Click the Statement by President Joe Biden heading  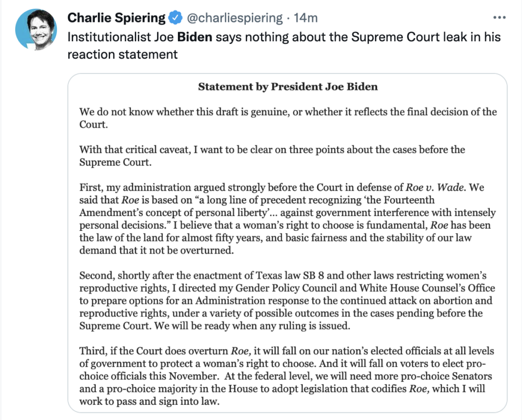(288, 86)
